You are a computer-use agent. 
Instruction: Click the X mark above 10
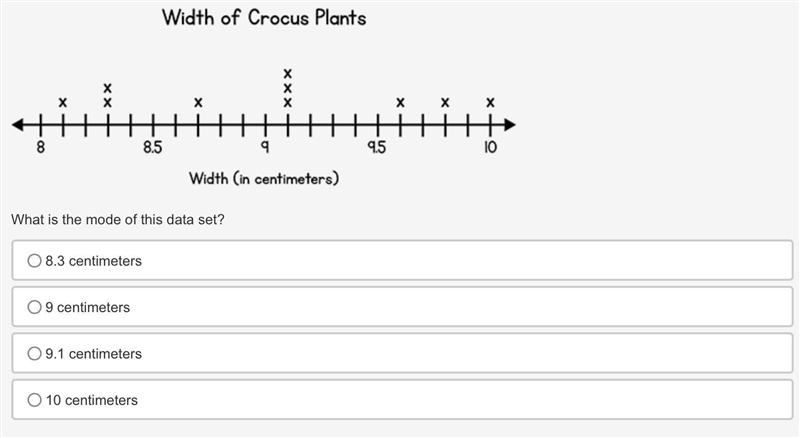490,103
